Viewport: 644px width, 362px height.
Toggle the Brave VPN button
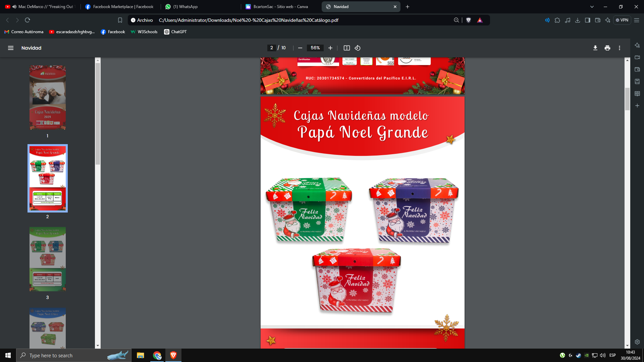pos(622,20)
